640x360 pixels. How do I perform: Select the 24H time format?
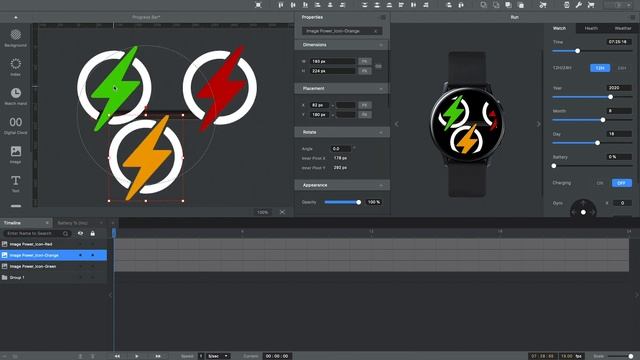(x=622, y=68)
